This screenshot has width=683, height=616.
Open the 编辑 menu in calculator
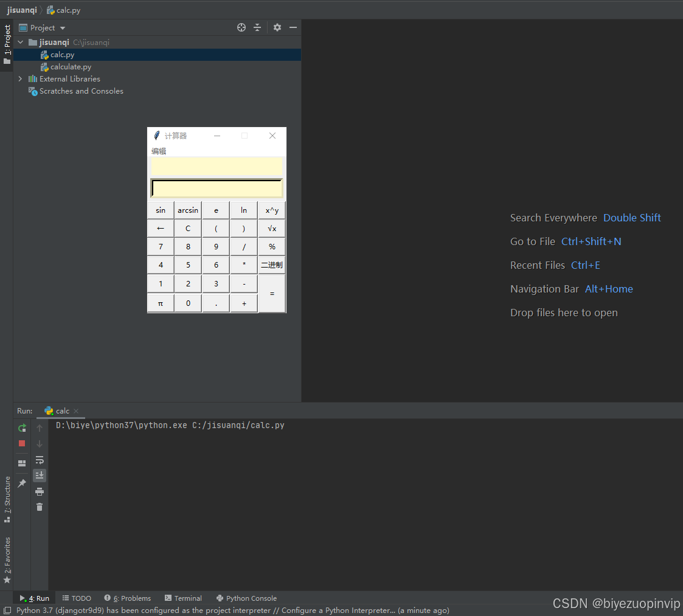click(x=159, y=151)
